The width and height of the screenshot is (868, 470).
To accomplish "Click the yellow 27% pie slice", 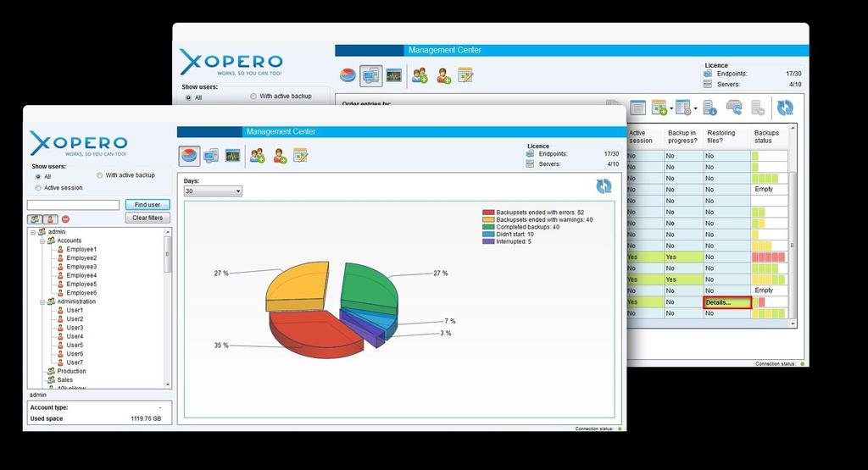I will click(x=298, y=286).
